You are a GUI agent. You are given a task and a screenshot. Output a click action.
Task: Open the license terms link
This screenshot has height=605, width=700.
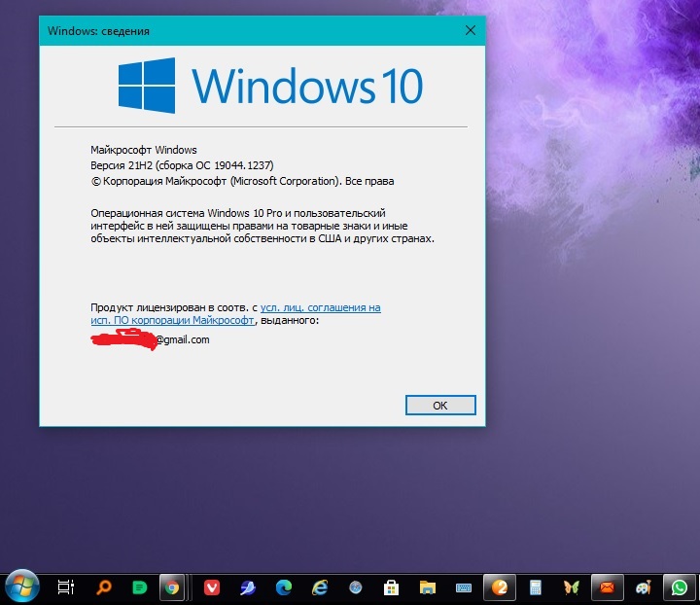point(235,314)
